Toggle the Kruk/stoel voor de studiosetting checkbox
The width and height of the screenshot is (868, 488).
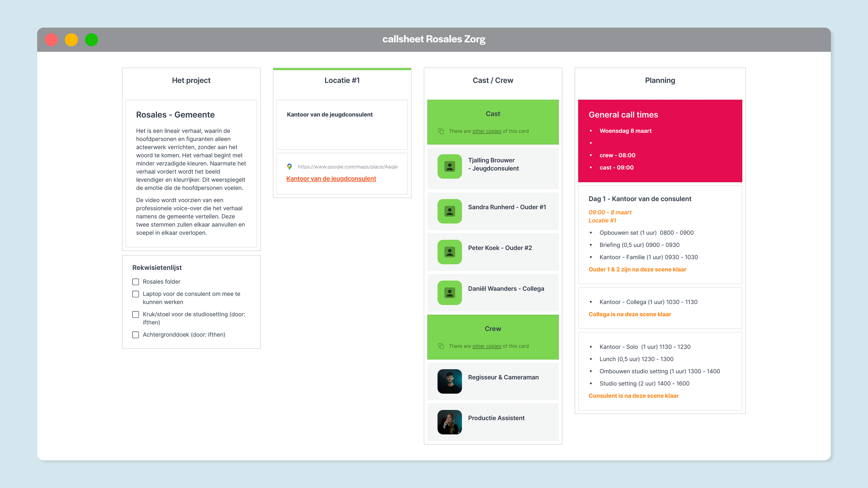tap(135, 314)
